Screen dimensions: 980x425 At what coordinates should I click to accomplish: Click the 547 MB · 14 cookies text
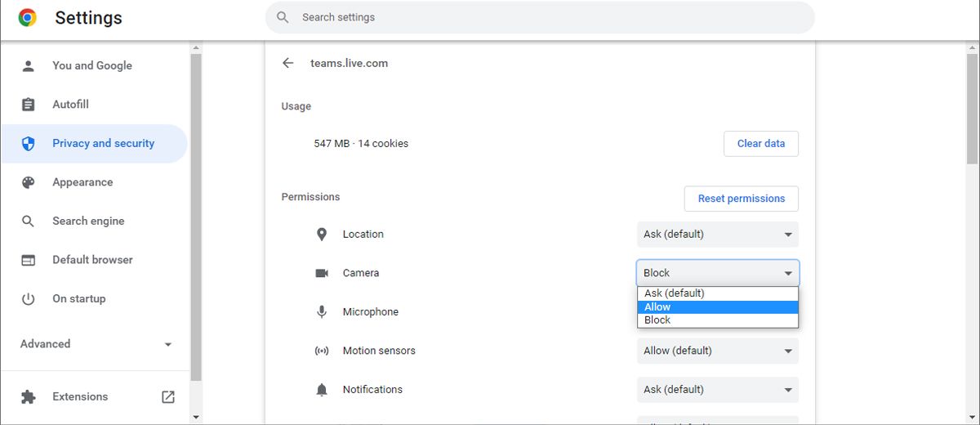[361, 144]
